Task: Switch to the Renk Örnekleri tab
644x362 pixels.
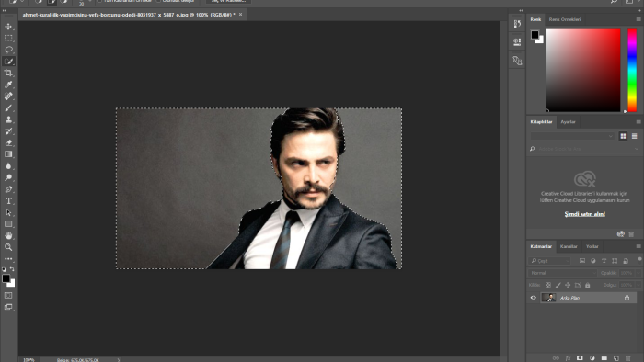Action: coord(565,19)
